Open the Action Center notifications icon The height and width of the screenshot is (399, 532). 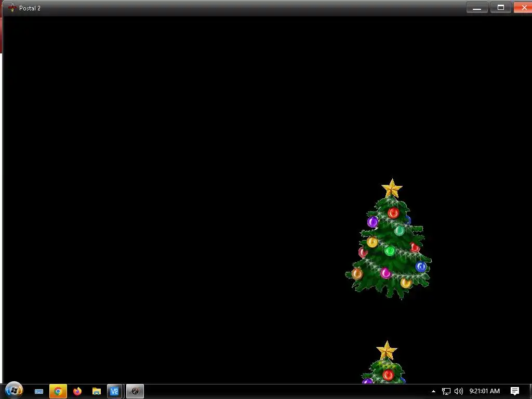tap(515, 391)
